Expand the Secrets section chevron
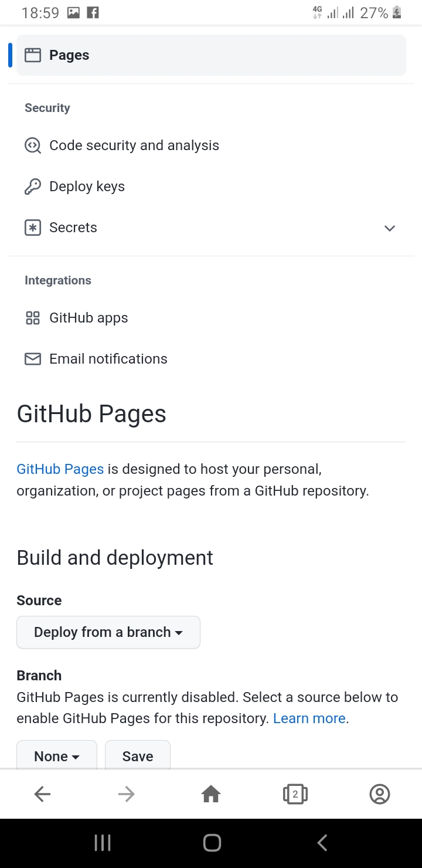Screen dimensions: 422x868 (390, 228)
